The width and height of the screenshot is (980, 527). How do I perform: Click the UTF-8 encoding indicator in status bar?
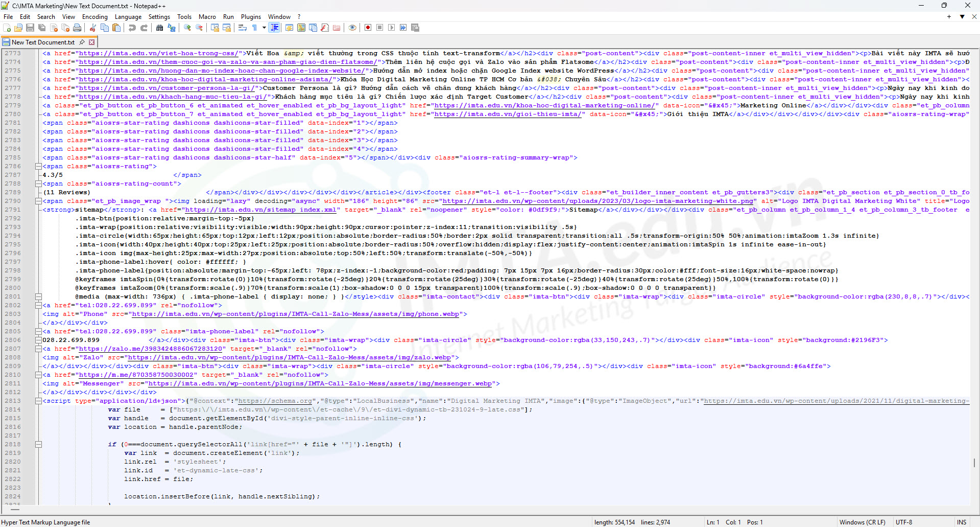(x=904, y=522)
